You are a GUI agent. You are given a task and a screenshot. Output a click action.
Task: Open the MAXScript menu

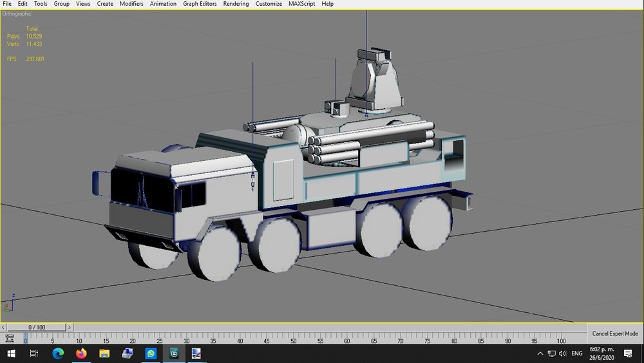302,4
